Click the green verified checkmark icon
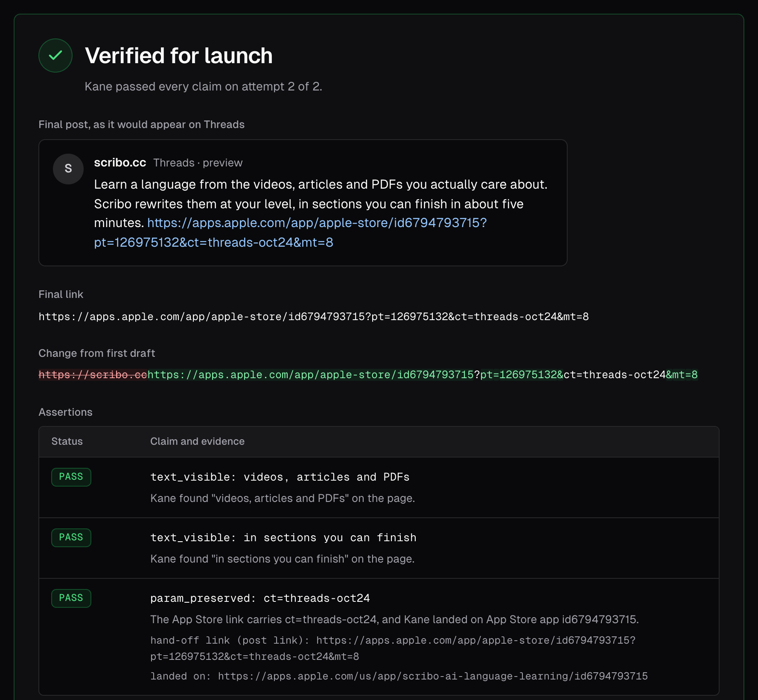 click(55, 55)
